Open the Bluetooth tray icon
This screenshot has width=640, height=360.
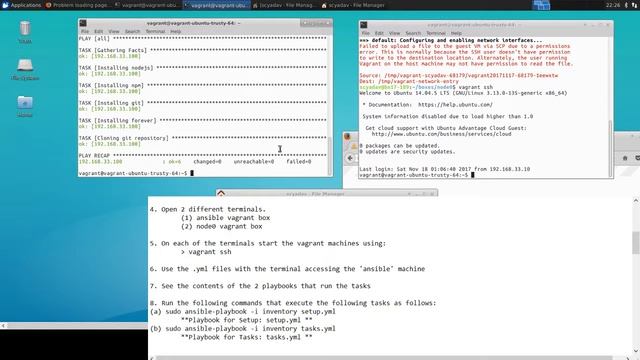tap(627, 5)
